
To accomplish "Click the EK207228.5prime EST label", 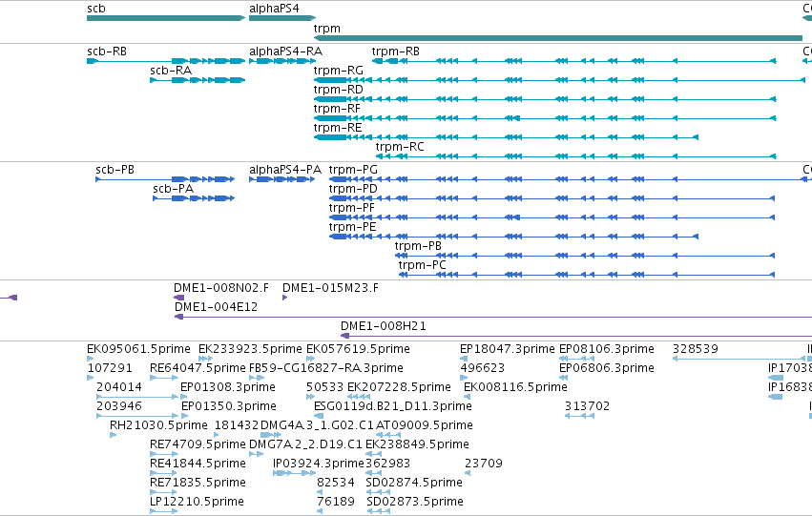I will point(399,387).
